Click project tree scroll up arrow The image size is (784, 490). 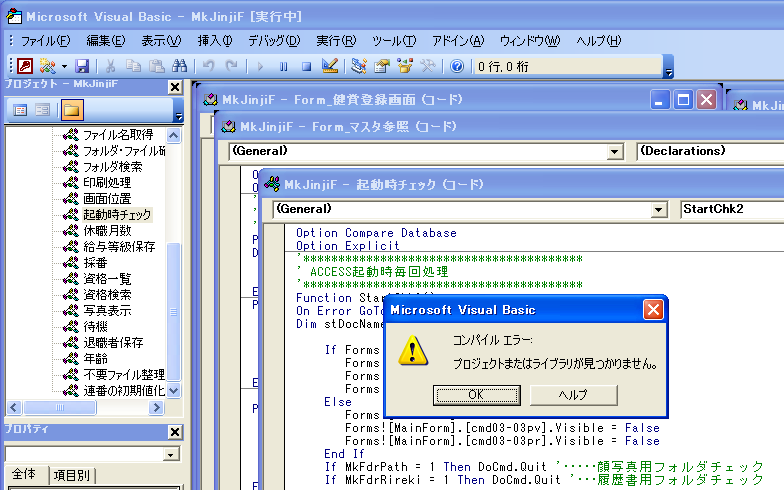click(174, 135)
